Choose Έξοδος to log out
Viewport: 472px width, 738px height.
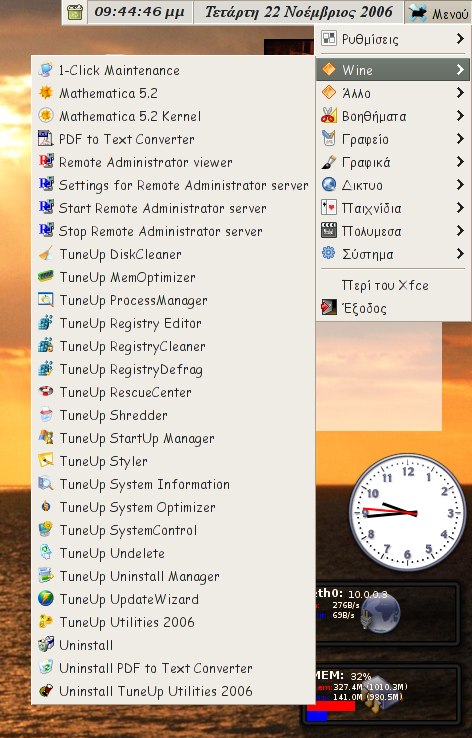393,308
